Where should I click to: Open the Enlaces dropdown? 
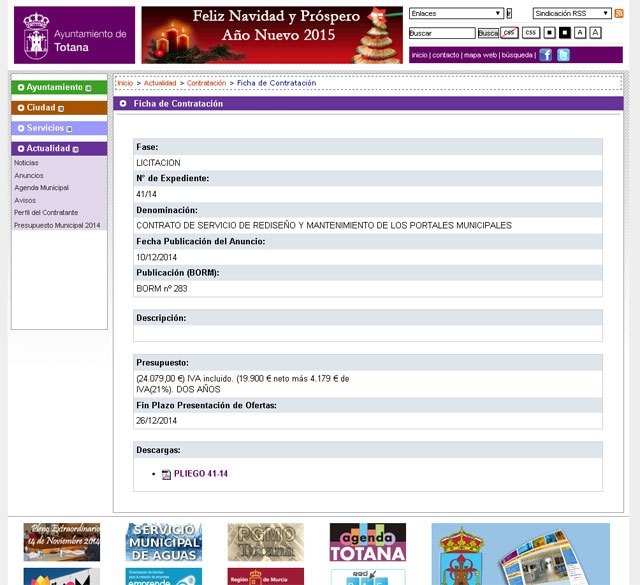[456, 13]
